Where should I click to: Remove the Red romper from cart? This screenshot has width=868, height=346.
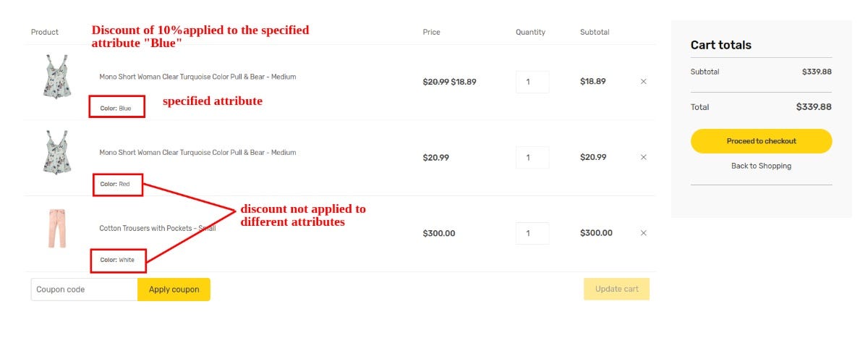click(x=643, y=157)
